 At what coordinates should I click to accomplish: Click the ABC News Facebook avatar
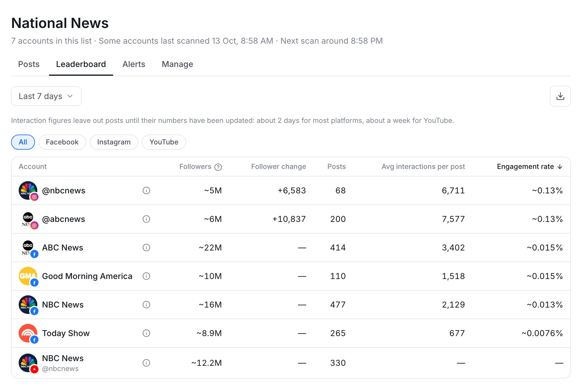tap(28, 248)
